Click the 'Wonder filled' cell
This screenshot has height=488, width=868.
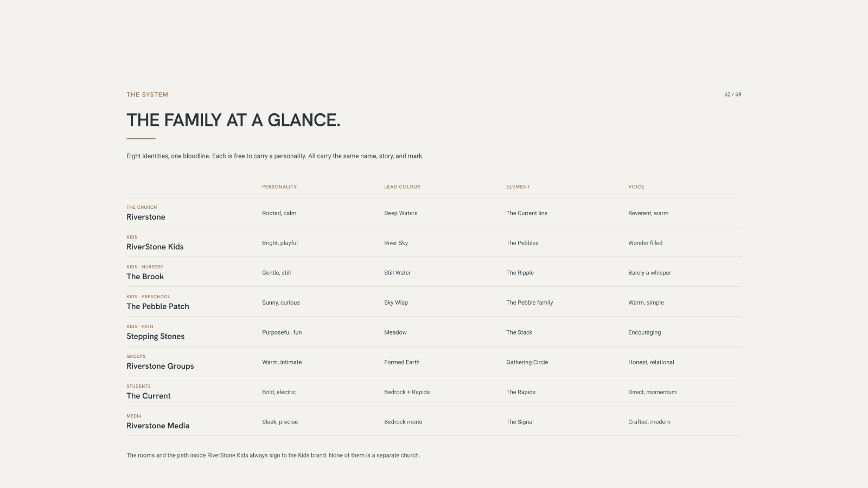click(645, 243)
